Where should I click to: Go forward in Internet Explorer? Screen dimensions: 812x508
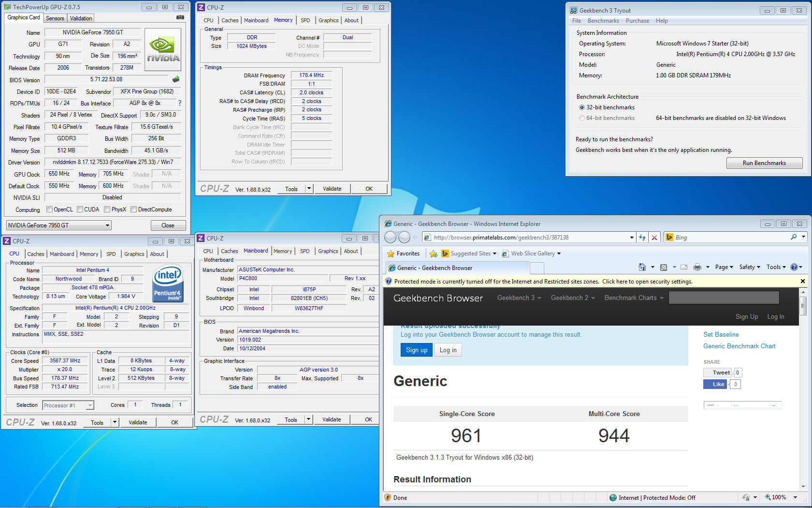405,237
